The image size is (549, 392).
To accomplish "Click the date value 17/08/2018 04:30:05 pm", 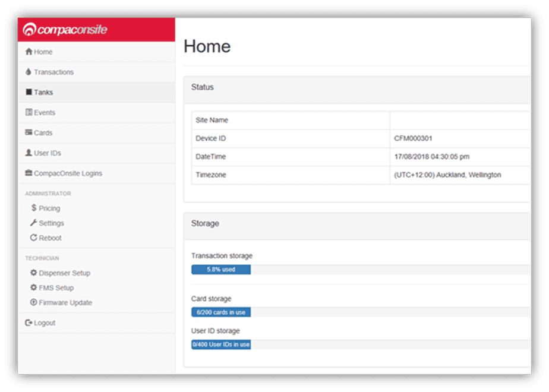I will click(x=432, y=156).
